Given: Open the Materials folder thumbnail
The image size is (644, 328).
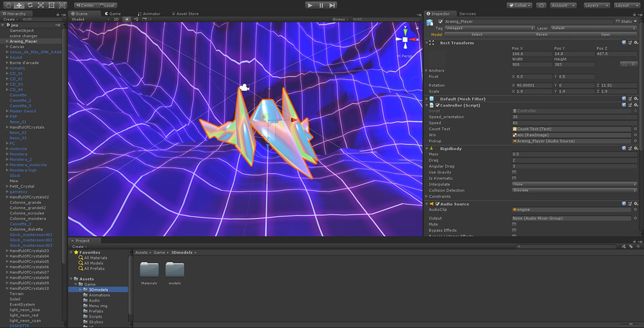Looking at the screenshot, I should pyautogui.click(x=149, y=269).
